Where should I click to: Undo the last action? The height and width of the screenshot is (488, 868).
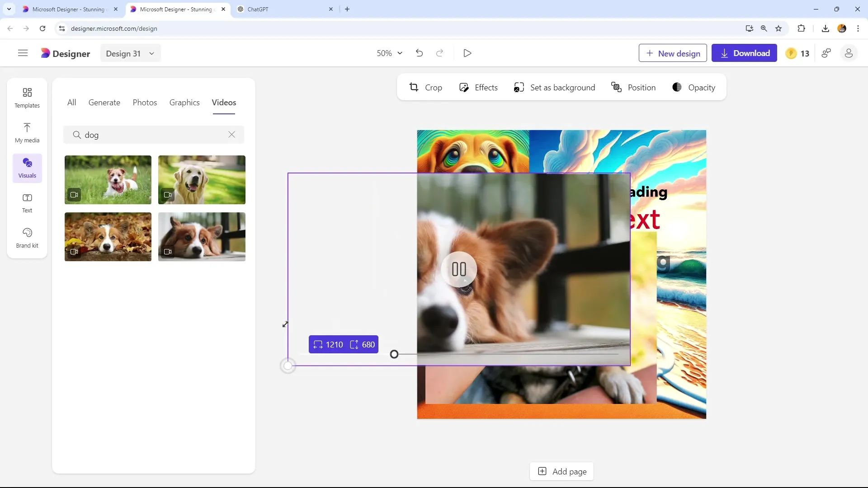(419, 53)
